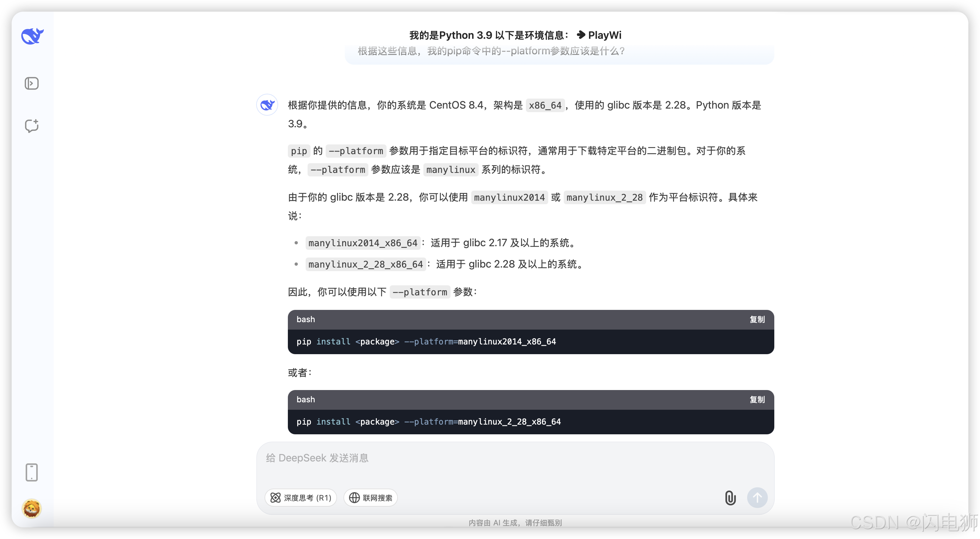980x539 pixels.
Task: Toggle 深度思考 (R1) deep thinking mode
Action: [x=301, y=498]
